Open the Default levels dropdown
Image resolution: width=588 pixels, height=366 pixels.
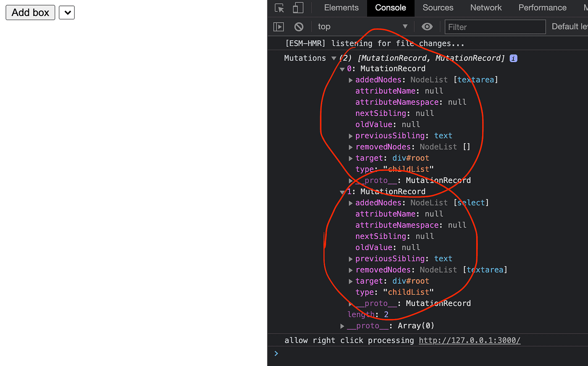click(570, 26)
